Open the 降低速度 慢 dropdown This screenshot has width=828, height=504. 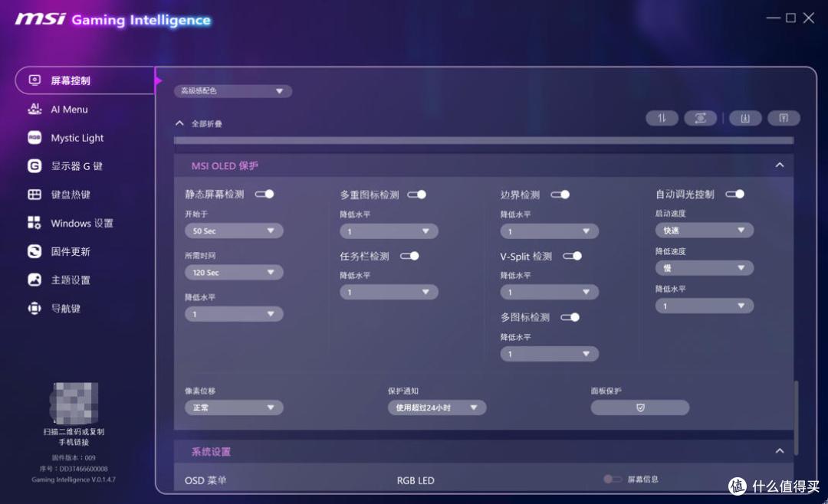(x=705, y=268)
